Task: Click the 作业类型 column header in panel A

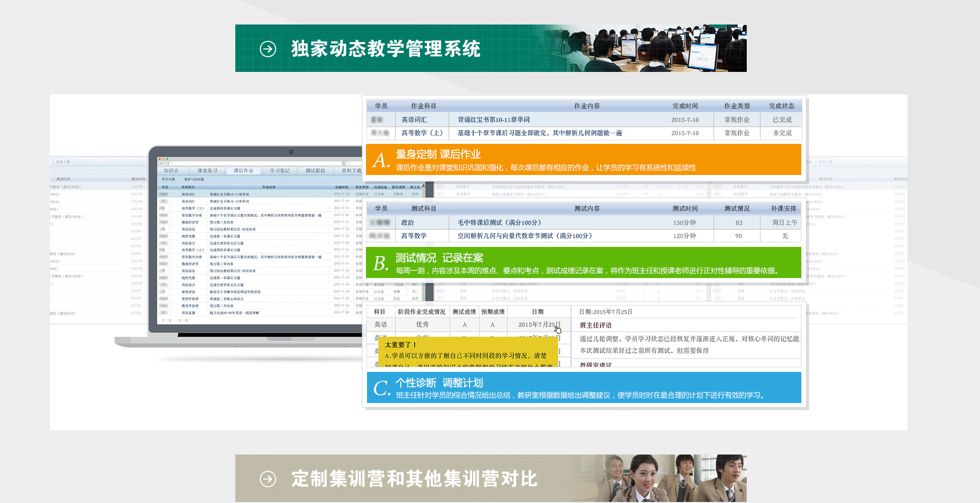Action: [x=737, y=106]
